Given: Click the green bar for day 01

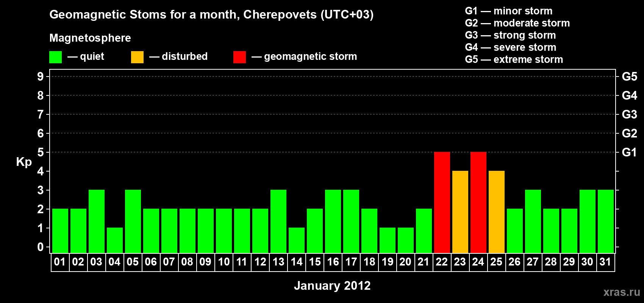Looking at the screenshot, I should (x=60, y=231).
